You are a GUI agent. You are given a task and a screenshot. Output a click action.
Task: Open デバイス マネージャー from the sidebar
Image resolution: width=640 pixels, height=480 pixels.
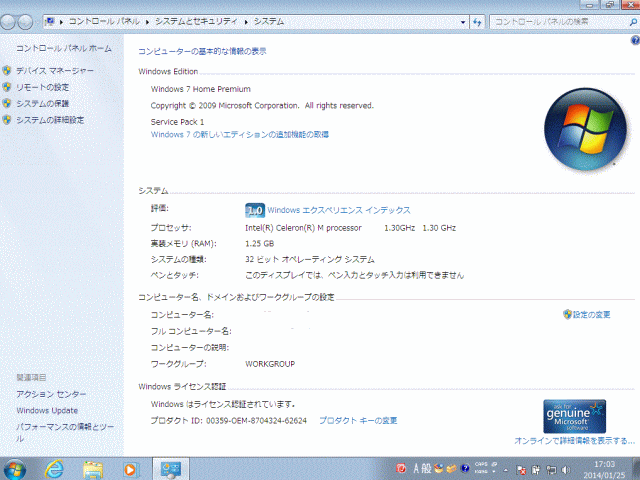(55, 71)
